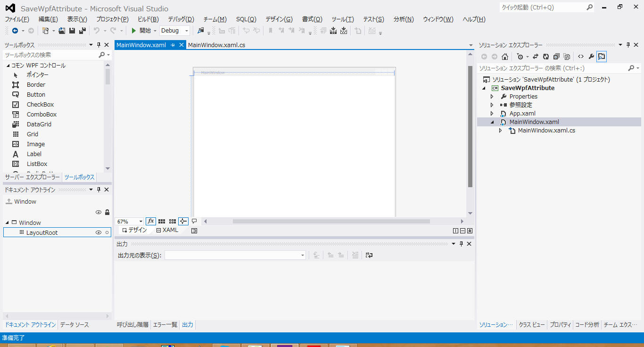644x347 pixels.
Task: Click the Properties wrench icon in Solution Explorer
Action: (x=591, y=57)
